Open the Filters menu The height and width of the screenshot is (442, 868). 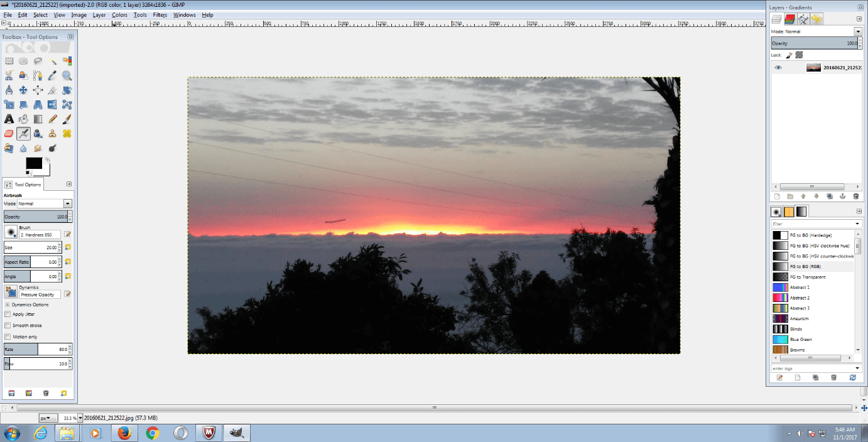160,14
